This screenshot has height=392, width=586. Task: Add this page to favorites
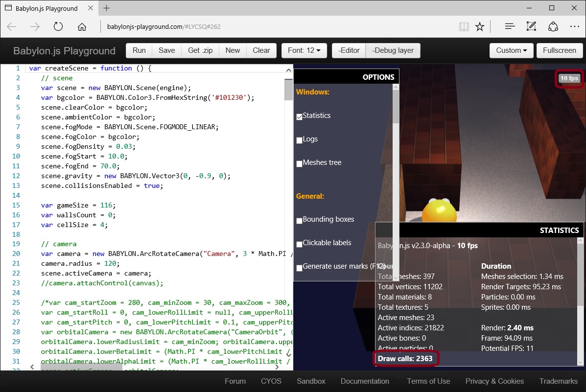tap(480, 27)
